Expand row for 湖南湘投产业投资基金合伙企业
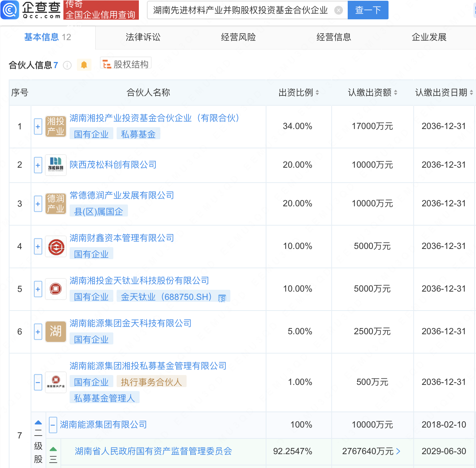Viewport: 476px width, 468px height. pos(38,126)
